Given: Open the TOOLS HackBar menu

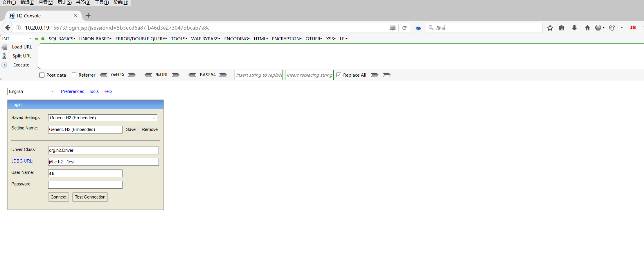Looking at the screenshot, I should click(179, 39).
